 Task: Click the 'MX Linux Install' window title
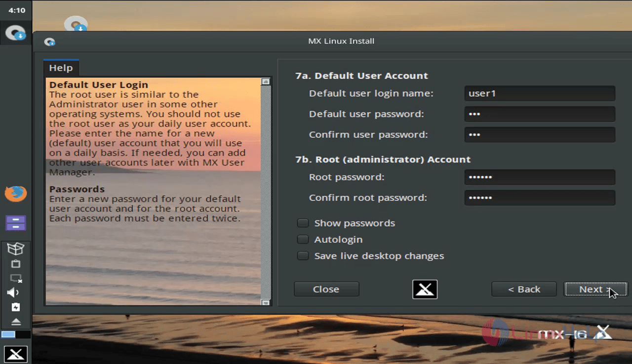click(x=341, y=41)
